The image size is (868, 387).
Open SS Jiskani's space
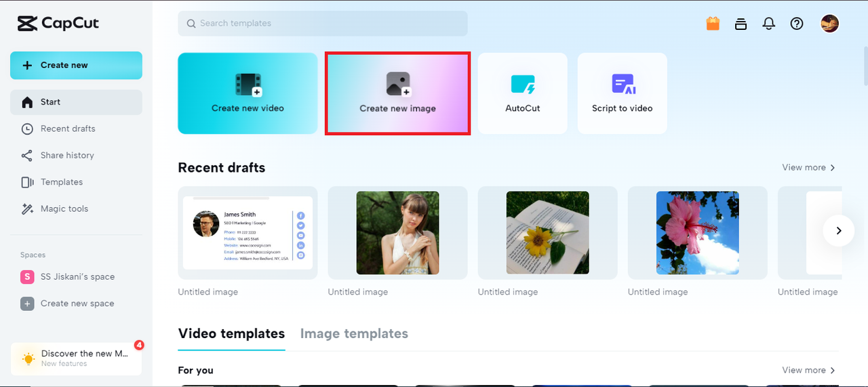pyautogui.click(x=76, y=276)
